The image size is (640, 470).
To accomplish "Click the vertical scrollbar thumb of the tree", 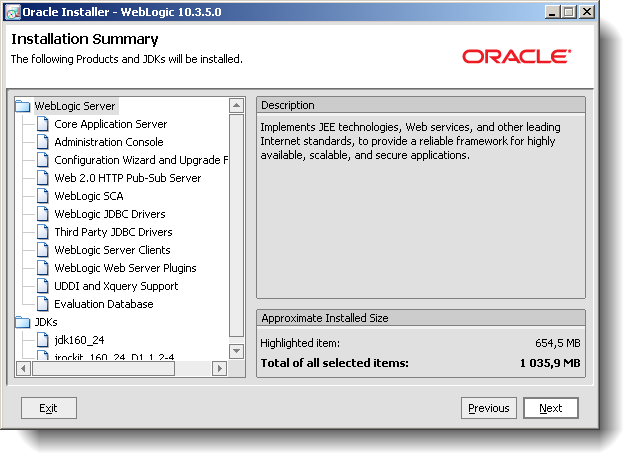I will [x=236, y=226].
